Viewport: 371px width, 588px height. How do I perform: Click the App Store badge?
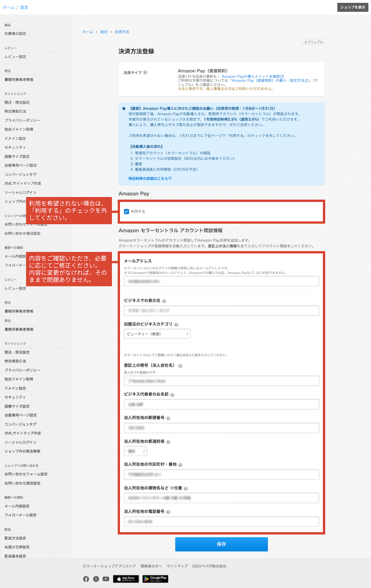(126, 579)
